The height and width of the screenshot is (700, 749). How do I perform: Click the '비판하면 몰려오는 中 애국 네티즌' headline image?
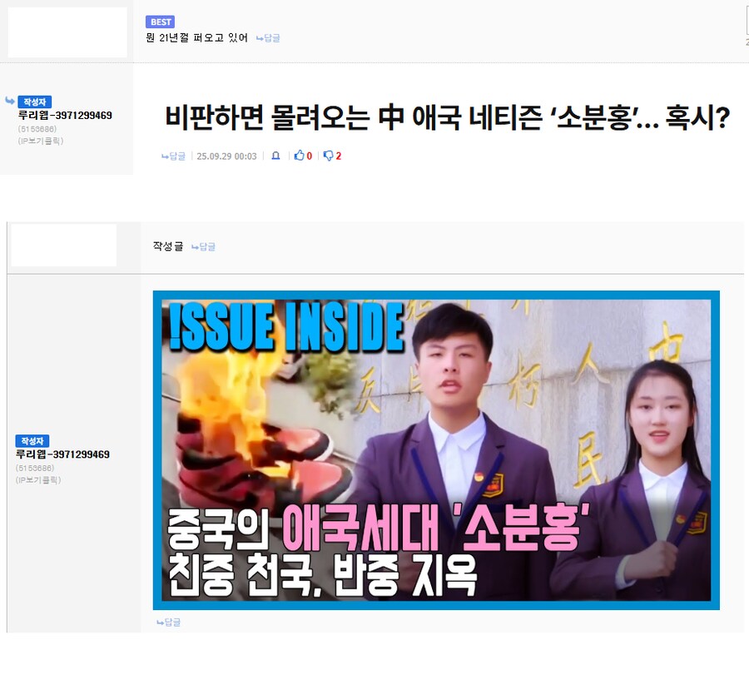pyautogui.click(x=447, y=117)
